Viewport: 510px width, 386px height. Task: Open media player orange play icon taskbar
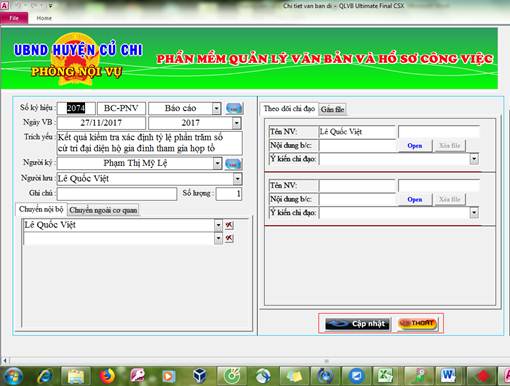(168, 376)
